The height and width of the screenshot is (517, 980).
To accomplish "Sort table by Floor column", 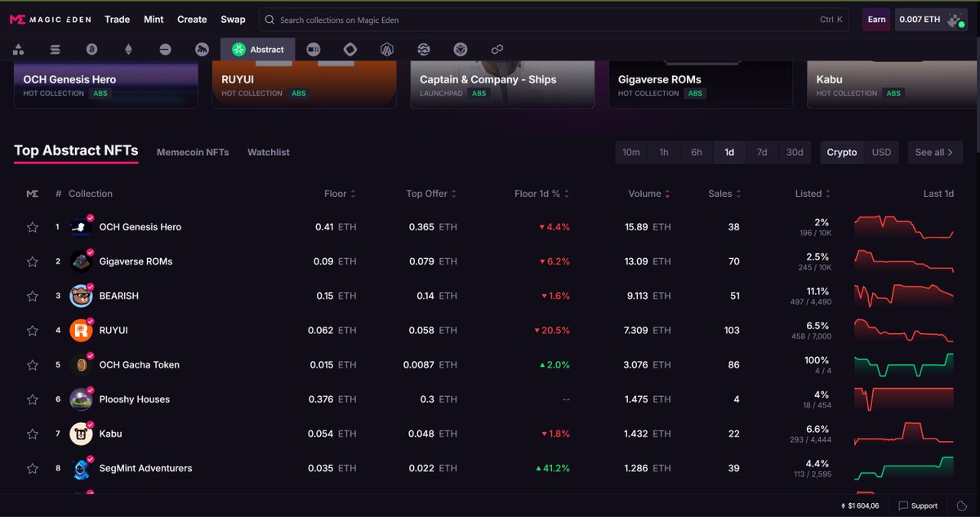I will (340, 194).
